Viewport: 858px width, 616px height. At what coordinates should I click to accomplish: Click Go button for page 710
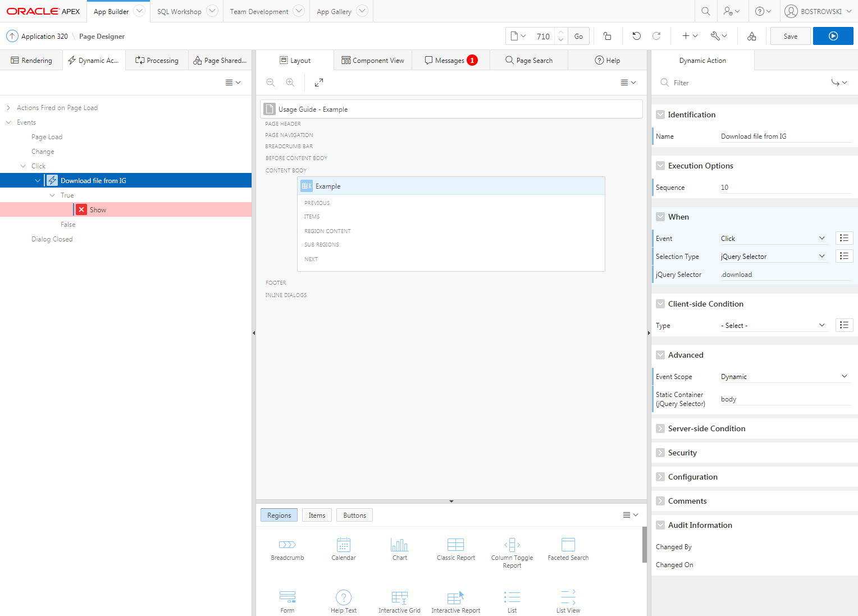(x=578, y=36)
